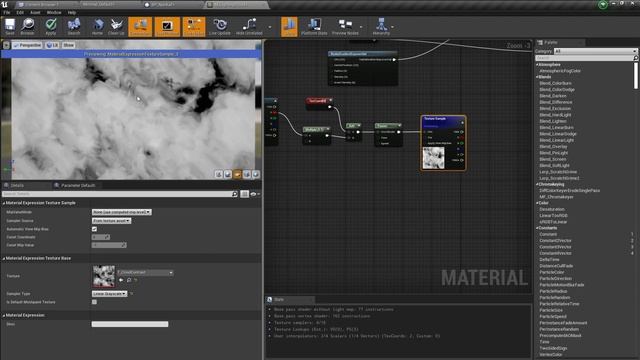
Task: Open the Edit menu
Action: click(x=20, y=13)
